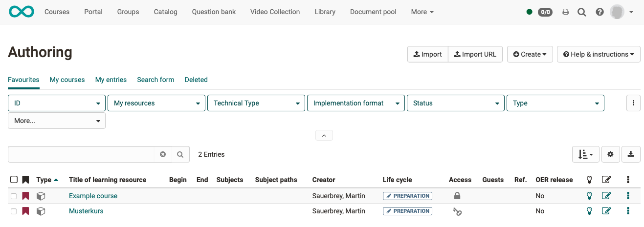
Task: Open the print icon in header
Action: click(566, 12)
